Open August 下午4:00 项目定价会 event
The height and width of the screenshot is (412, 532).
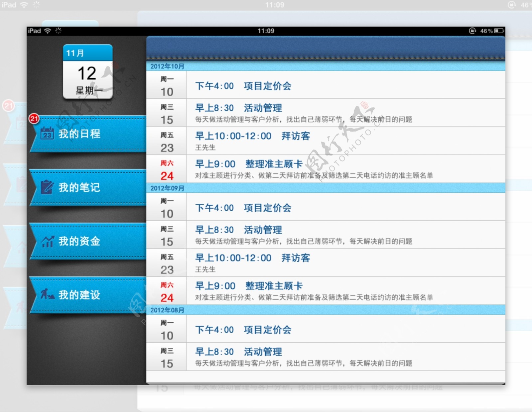pyautogui.click(x=346, y=329)
